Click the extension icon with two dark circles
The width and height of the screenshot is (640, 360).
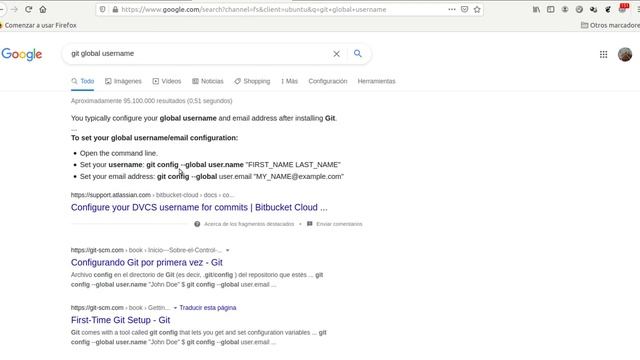pyautogui.click(x=593, y=9)
